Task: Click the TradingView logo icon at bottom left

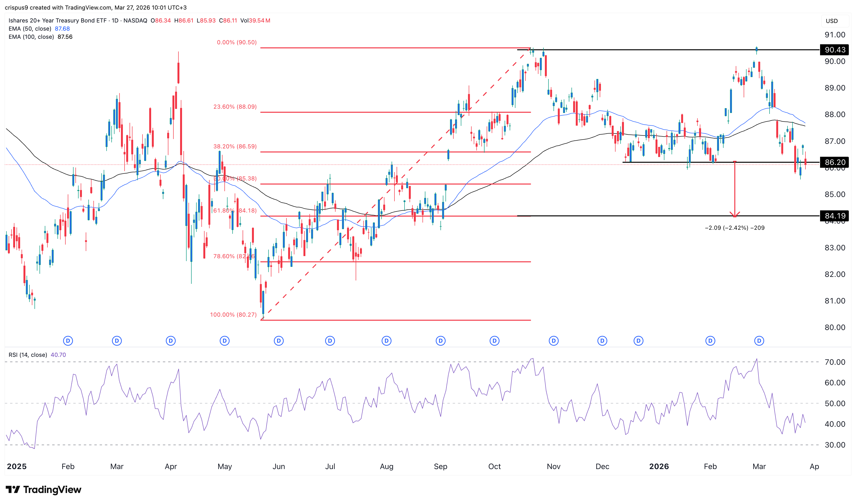Action: 12,489
